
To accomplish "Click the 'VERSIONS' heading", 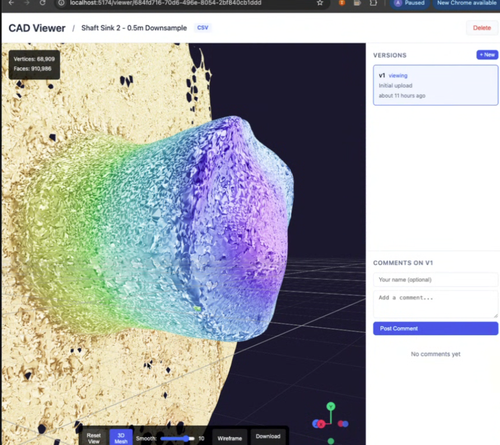I will [390, 55].
